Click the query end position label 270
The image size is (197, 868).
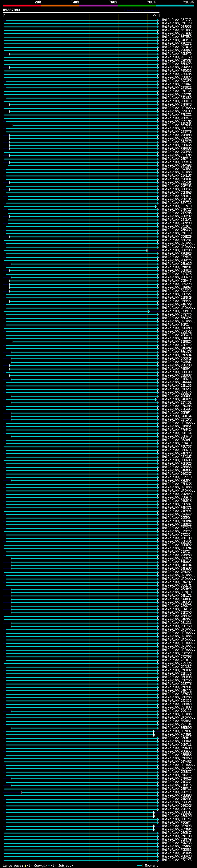coord(155,15)
